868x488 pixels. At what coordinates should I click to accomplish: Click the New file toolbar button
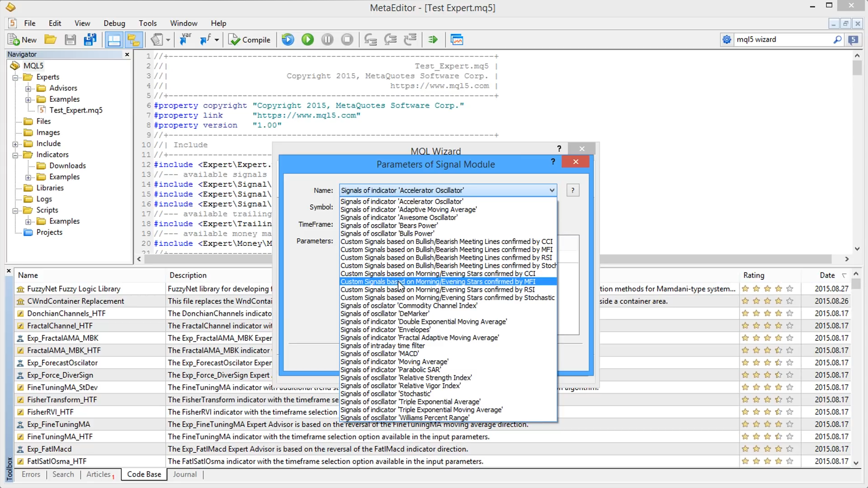pos(22,40)
